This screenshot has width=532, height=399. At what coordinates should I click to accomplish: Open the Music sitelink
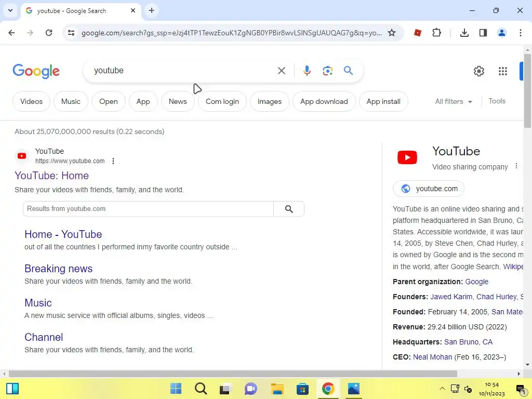point(38,303)
